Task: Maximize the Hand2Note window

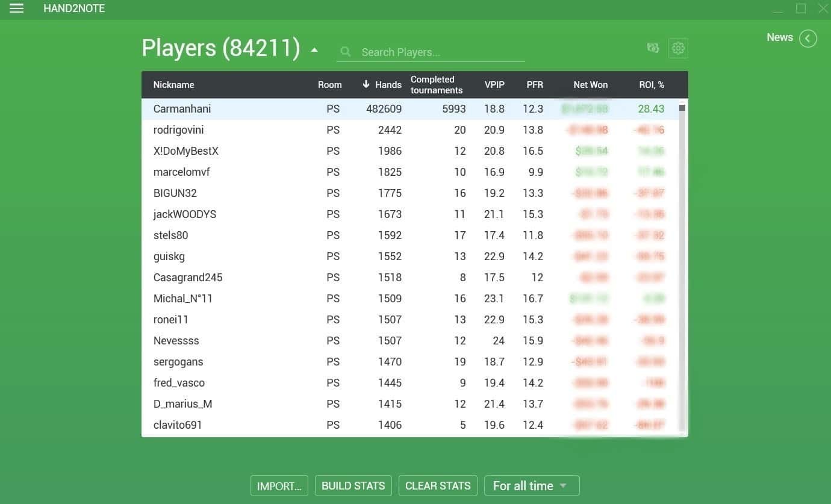Action: [800, 8]
